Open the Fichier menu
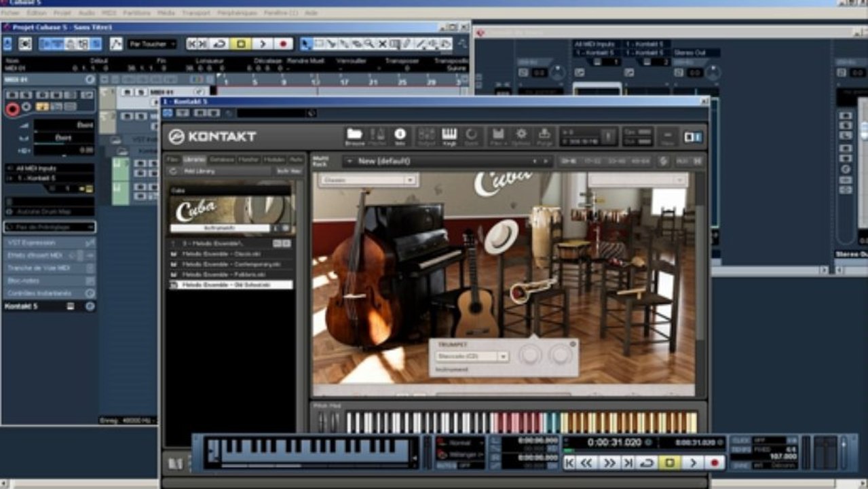 coord(12,13)
